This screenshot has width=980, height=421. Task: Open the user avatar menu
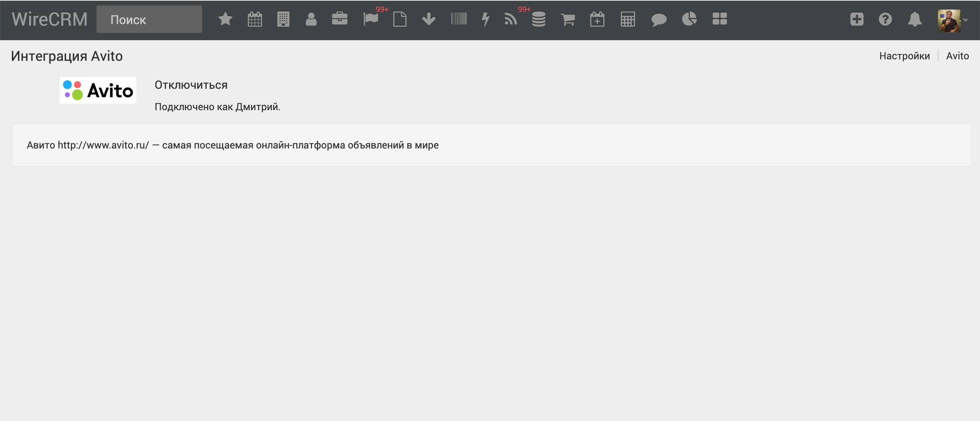coord(949,21)
